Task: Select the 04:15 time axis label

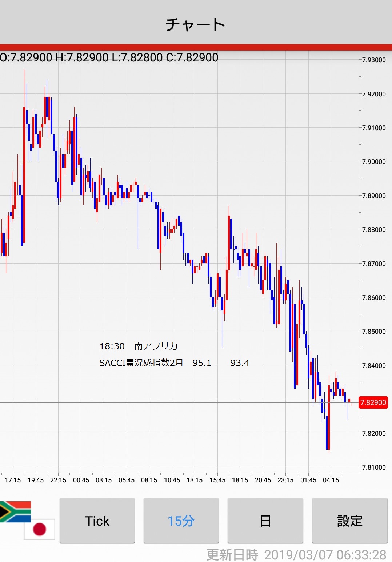Action: [331, 480]
